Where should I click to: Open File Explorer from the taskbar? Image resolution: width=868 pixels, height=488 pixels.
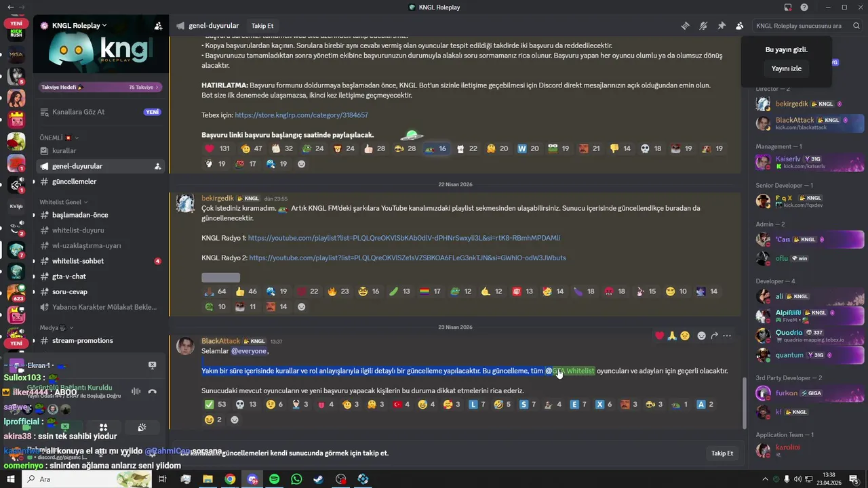click(x=208, y=479)
